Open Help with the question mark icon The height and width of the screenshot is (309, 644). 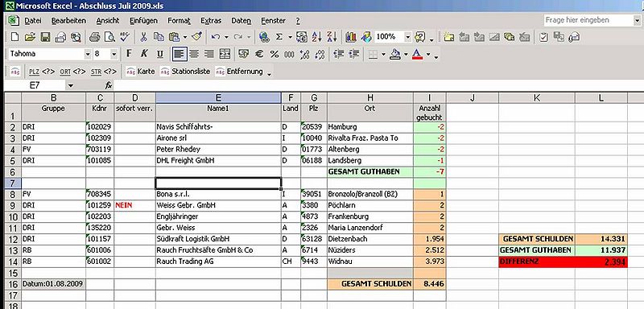tap(419, 37)
